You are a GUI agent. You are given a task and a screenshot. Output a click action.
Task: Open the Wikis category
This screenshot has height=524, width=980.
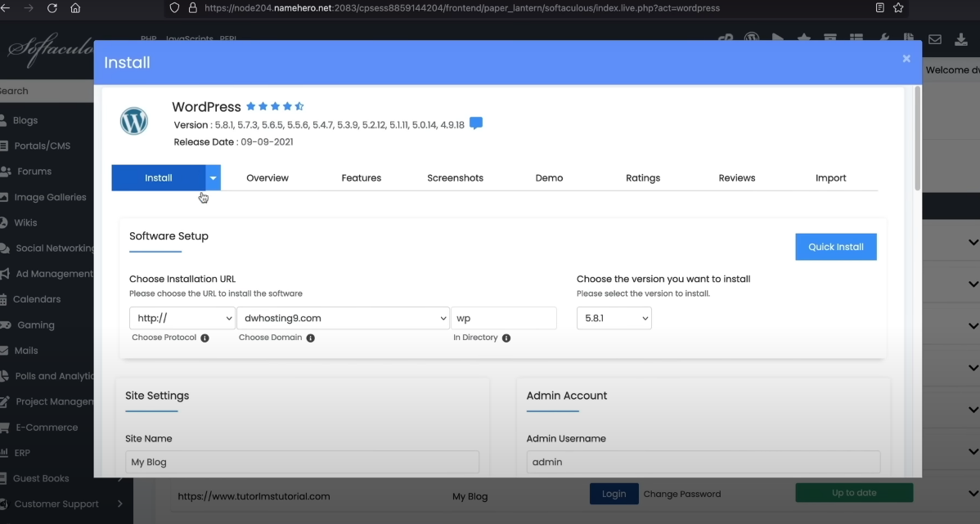click(25, 223)
